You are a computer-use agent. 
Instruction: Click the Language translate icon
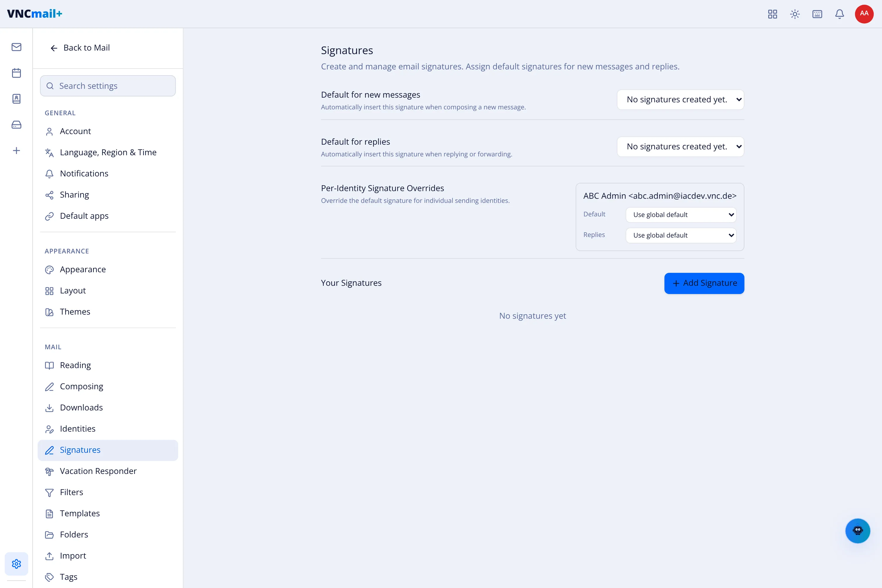49,153
